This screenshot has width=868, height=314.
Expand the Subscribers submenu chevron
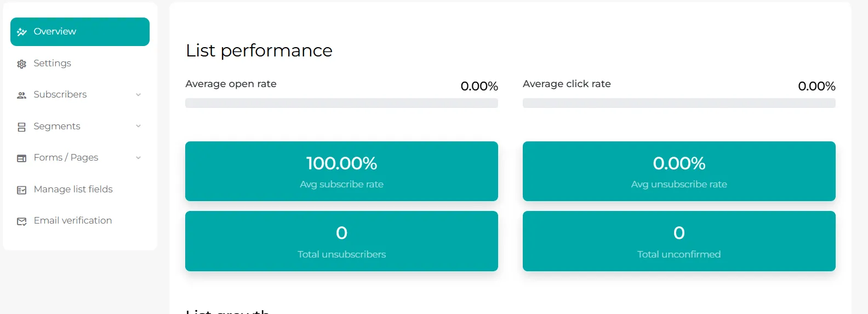click(x=138, y=95)
